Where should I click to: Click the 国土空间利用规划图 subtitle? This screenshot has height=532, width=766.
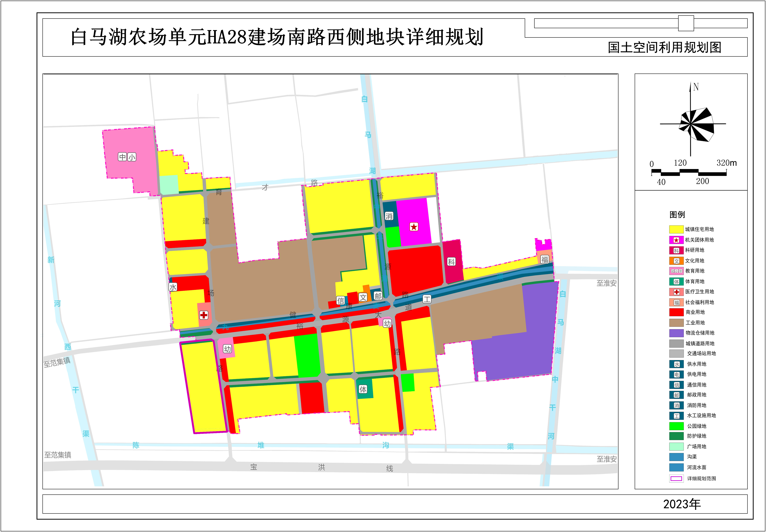[665, 47]
